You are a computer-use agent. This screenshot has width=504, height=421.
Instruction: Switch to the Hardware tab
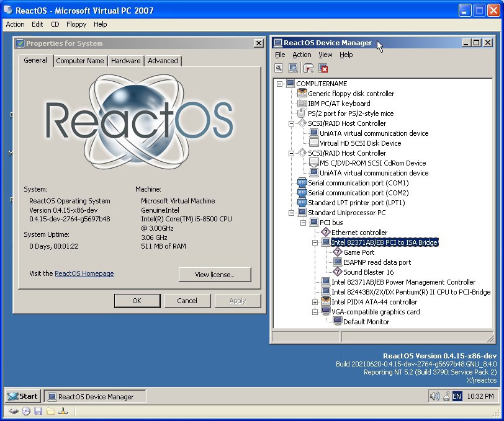(125, 61)
